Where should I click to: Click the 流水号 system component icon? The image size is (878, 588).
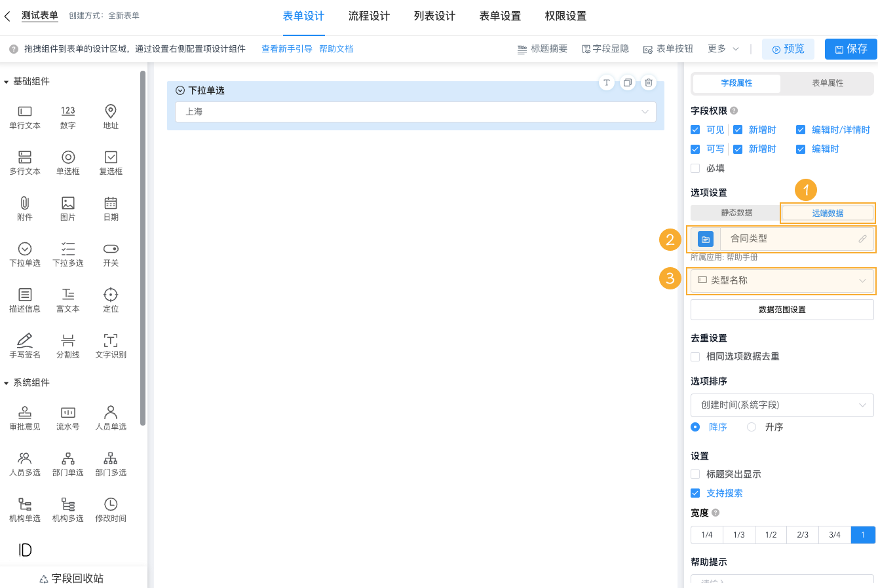point(67,417)
